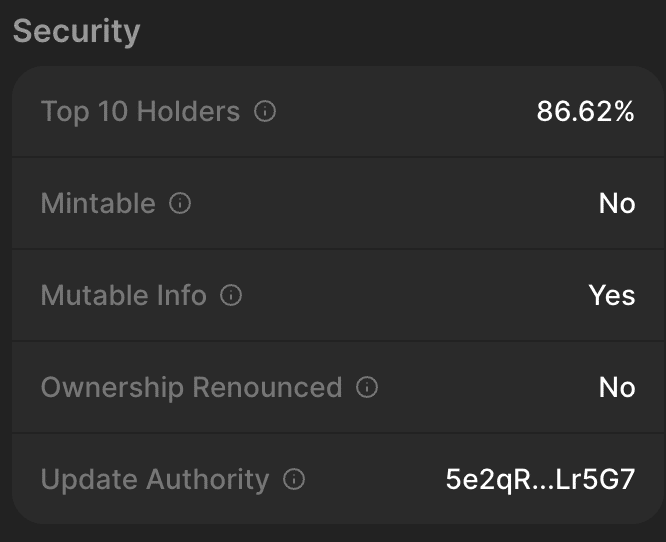Click the Top 10 Holders info icon
The image size is (666, 542).
pos(265,112)
